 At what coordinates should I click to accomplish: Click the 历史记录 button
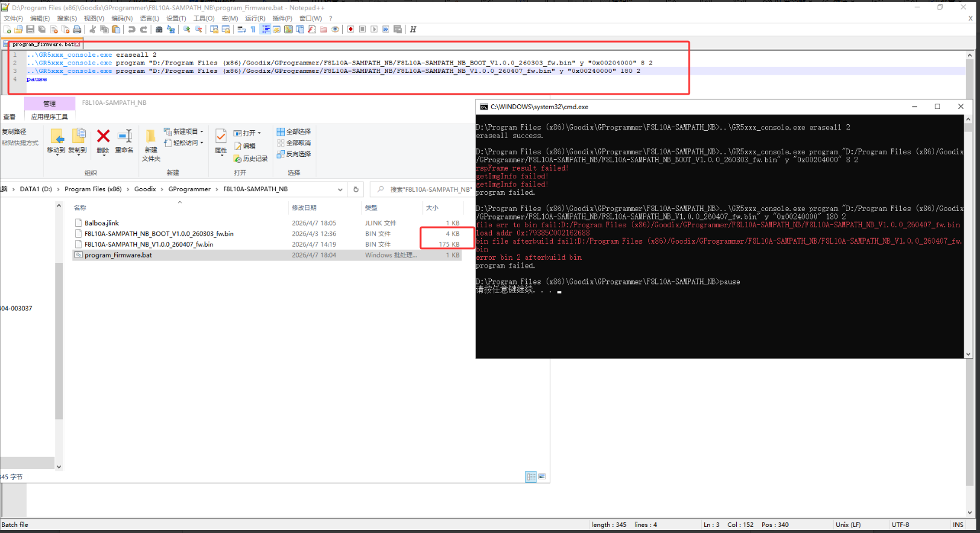[251, 159]
